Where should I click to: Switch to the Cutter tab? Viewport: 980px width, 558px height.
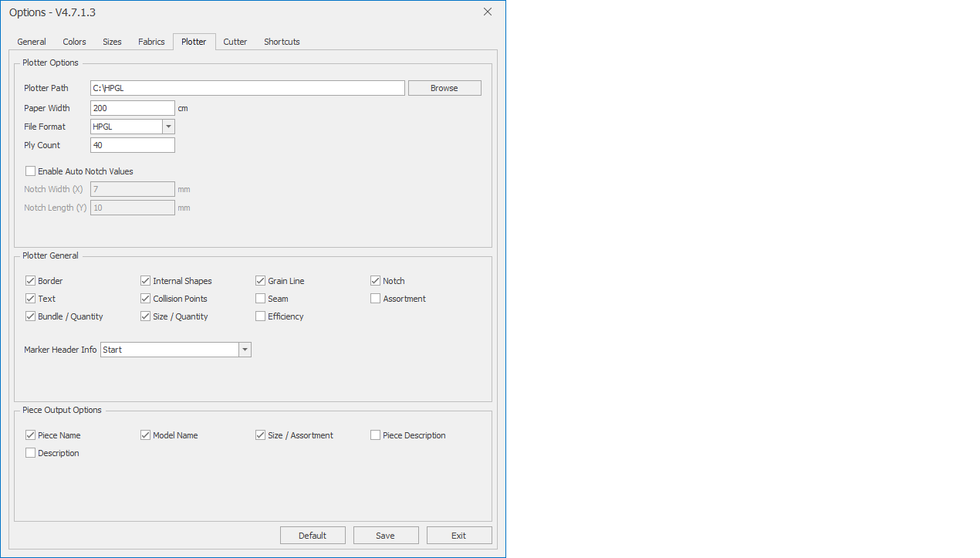click(235, 42)
